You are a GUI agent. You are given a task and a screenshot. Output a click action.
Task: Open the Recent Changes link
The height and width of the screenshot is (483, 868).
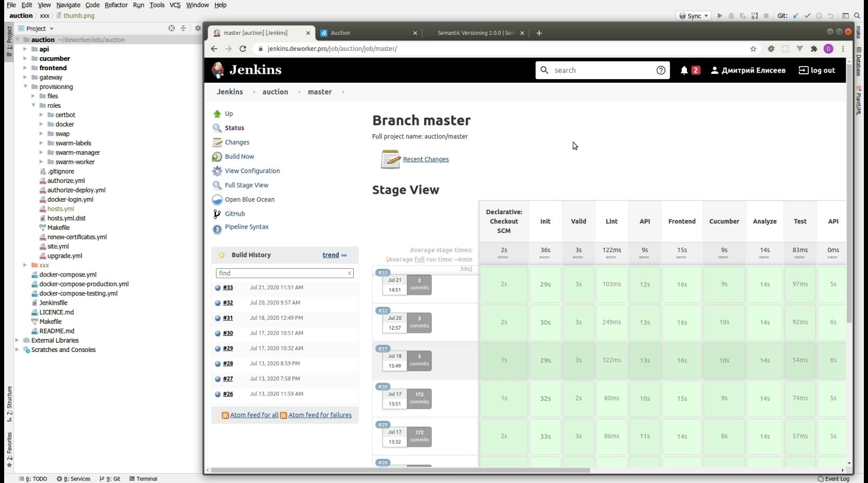[x=426, y=159]
